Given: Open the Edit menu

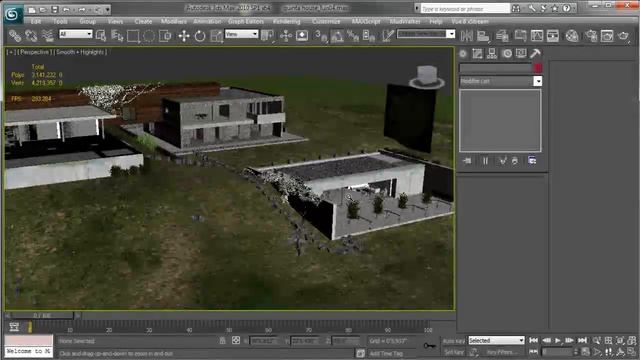Looking at the screenshot, I should pyautogui.click(x=36, y=21).
